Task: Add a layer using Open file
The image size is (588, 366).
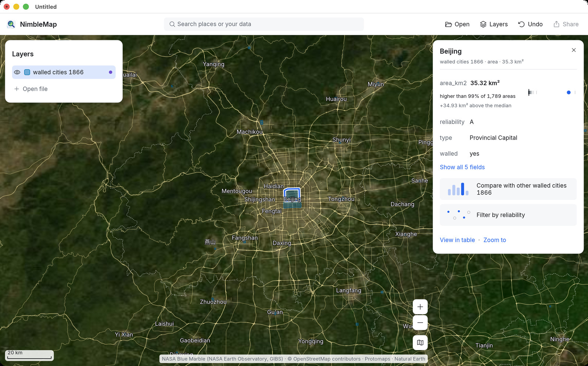Action: 31,89
